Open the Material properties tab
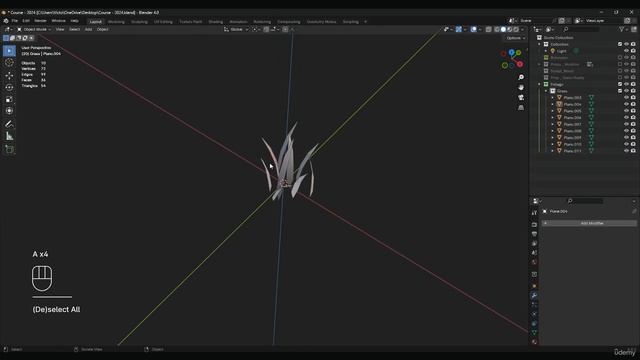Screen dimensions: 640x360 click(534, 342)
